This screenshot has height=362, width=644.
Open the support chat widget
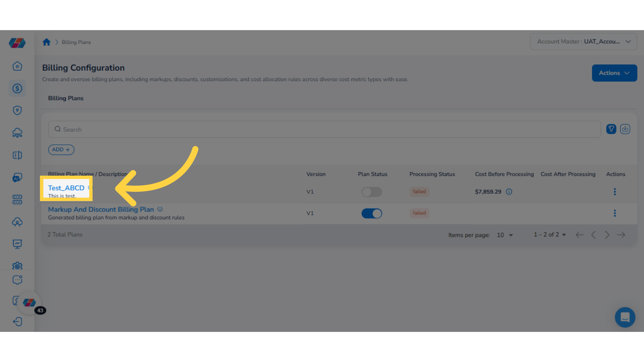pos(625,317)
